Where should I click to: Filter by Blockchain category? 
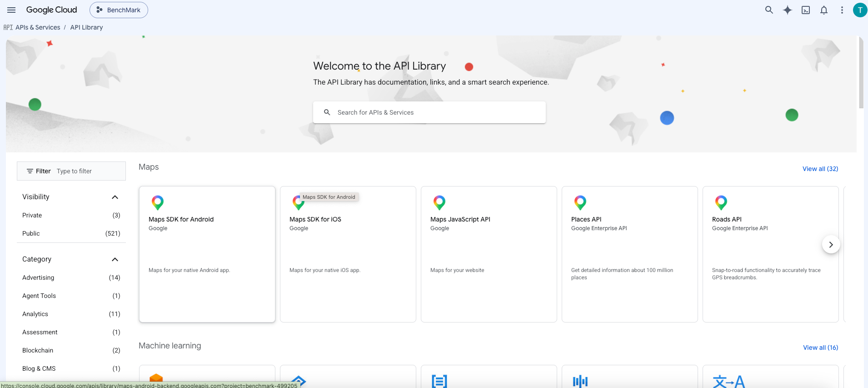[x=71, y=350]
